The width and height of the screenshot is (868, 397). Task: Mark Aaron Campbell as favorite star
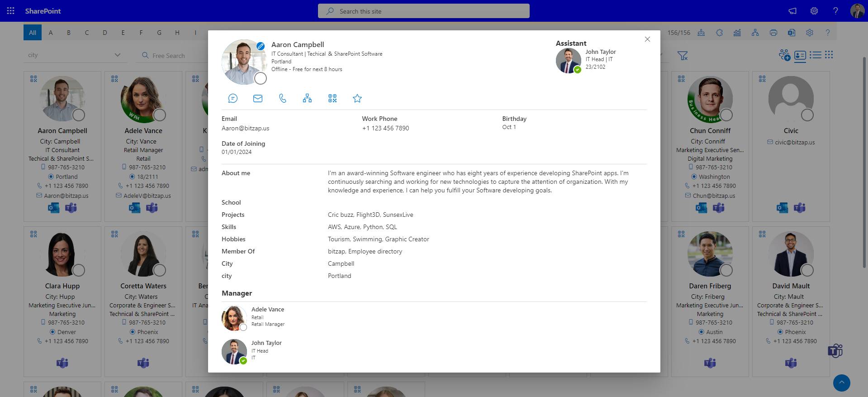pyautogui.click(x=357, y=98)
